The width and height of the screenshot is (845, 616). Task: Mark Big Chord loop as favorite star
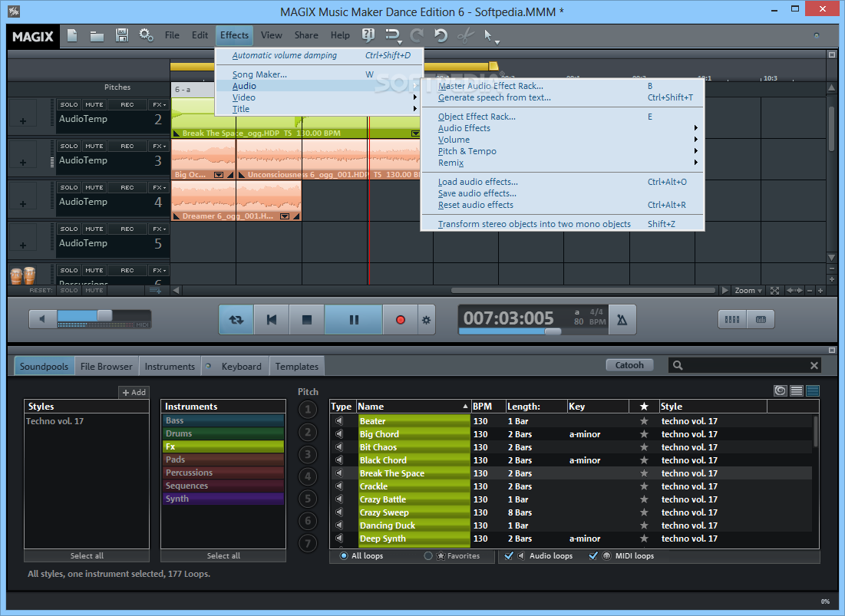tap(644, 434)
